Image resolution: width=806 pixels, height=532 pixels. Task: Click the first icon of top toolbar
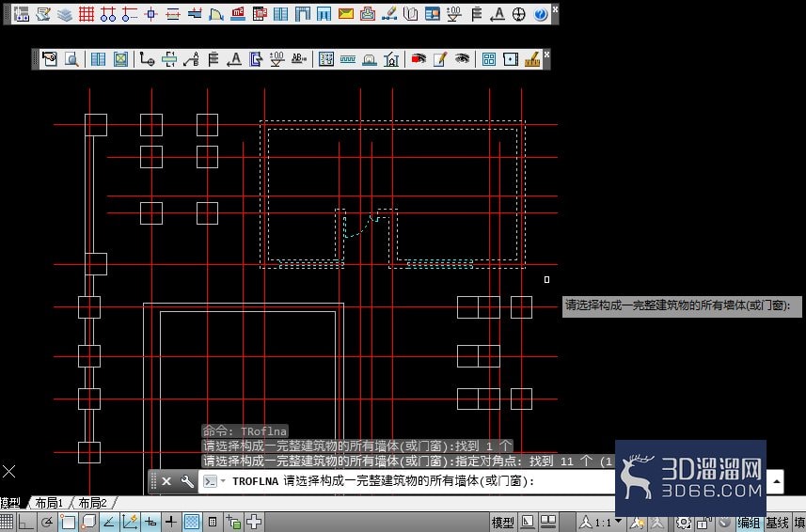pos(21,14)
